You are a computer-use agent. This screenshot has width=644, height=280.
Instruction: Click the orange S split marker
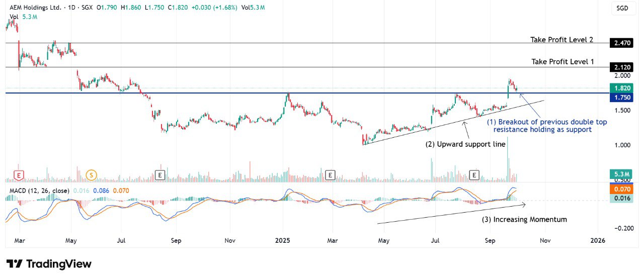[91, 175]
